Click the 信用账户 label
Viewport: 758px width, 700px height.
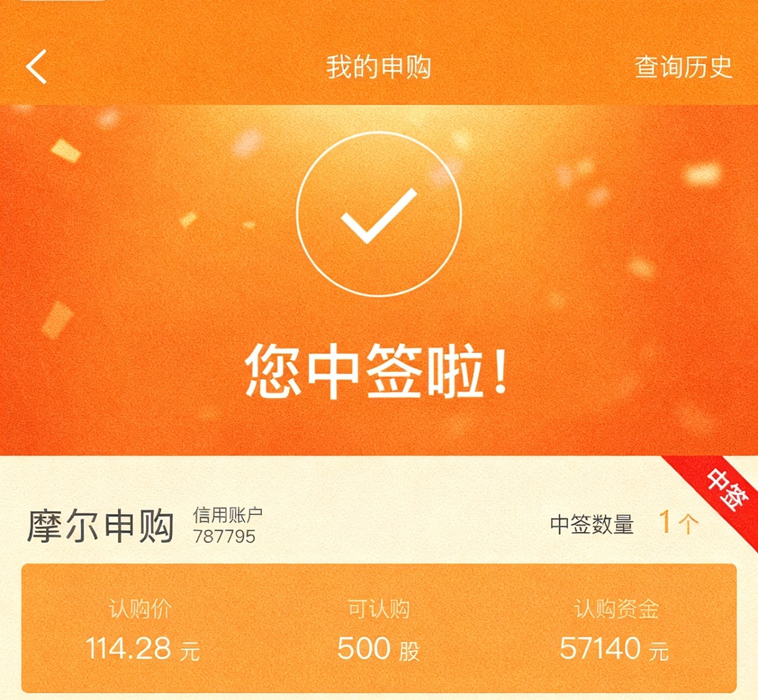coord(228,515)
